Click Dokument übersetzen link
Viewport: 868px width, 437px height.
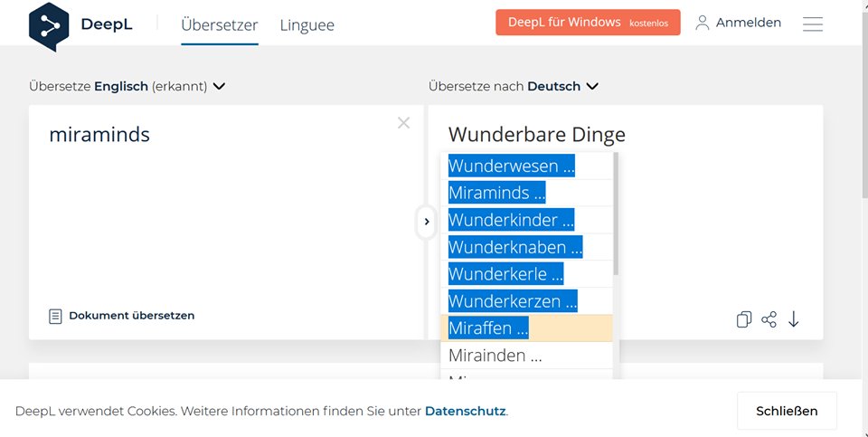(x=122, y=316)
